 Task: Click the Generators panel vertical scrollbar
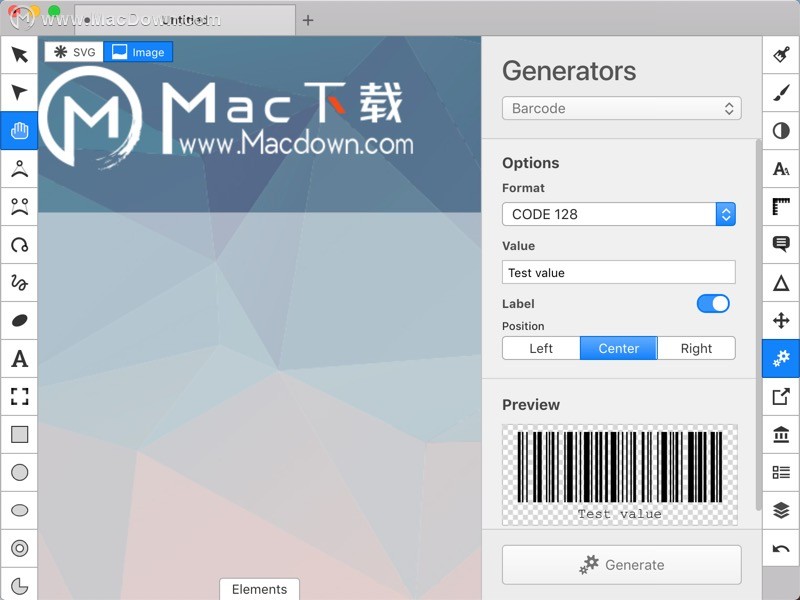758,324
